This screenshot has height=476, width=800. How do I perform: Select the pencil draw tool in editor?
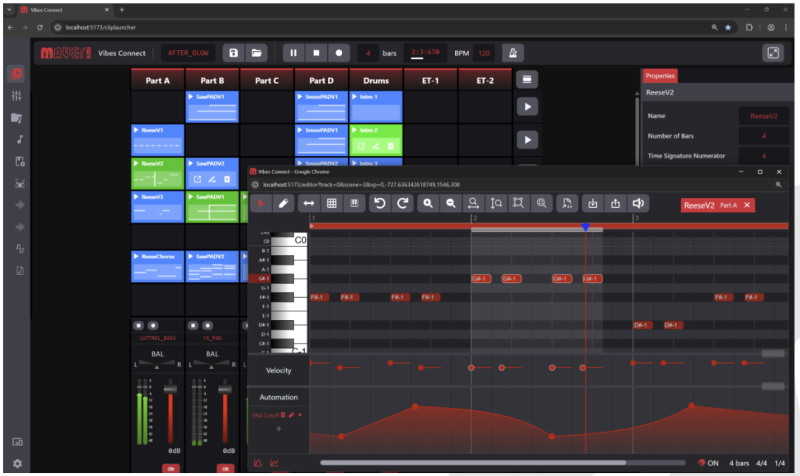[284, 204]
